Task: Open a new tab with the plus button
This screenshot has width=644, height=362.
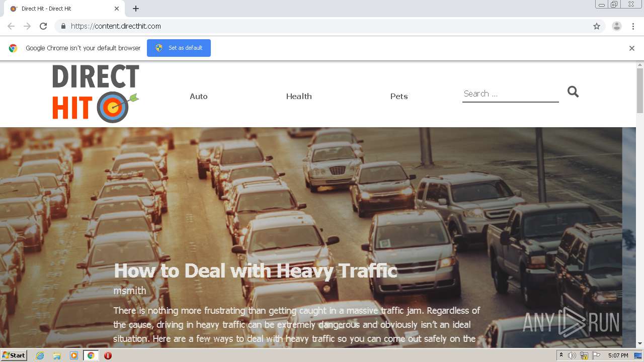Action: 136,9
